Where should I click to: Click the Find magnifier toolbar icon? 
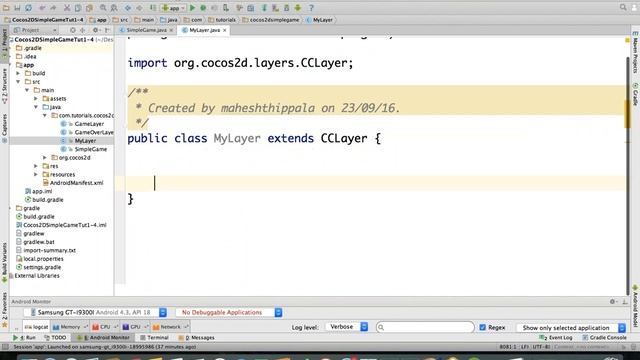pos(103,8)
